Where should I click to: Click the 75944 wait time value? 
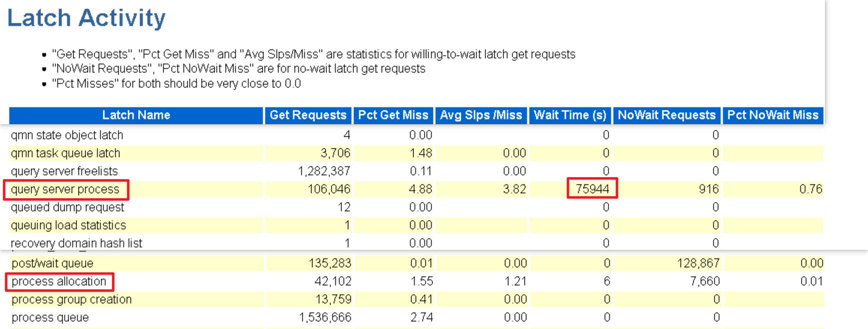point(592,189)
